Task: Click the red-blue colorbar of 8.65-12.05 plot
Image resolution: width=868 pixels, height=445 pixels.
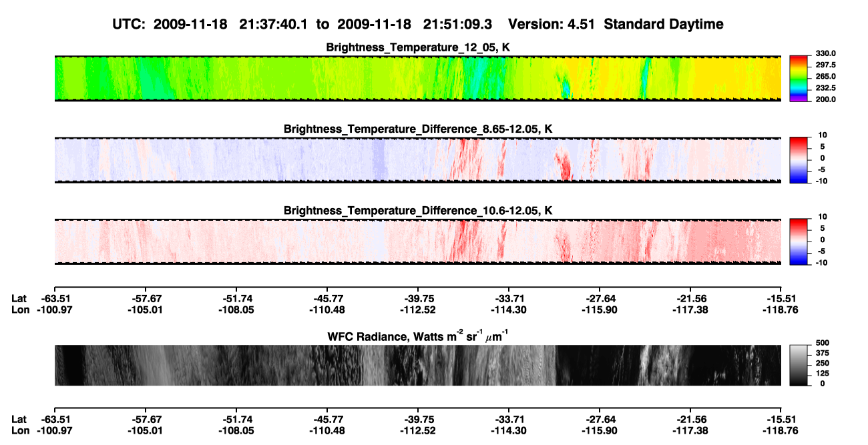Action: (x=799, y=160)
